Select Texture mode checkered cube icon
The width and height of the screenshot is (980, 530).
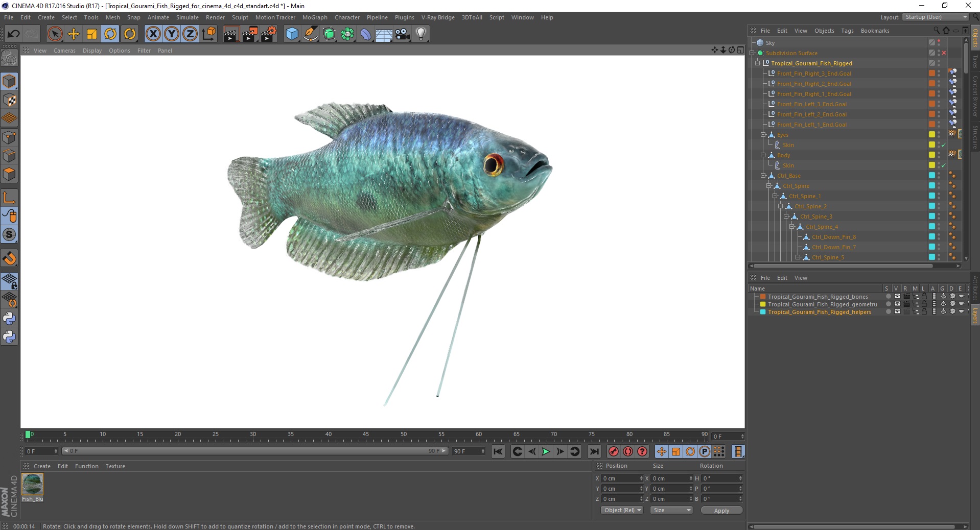(x=9, y=100)
